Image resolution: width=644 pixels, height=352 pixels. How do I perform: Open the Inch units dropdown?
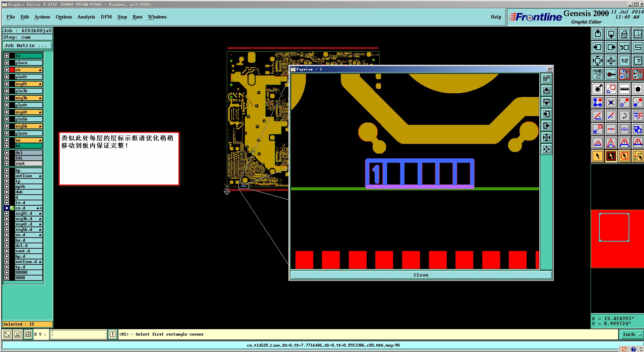[x=632, y=334]
